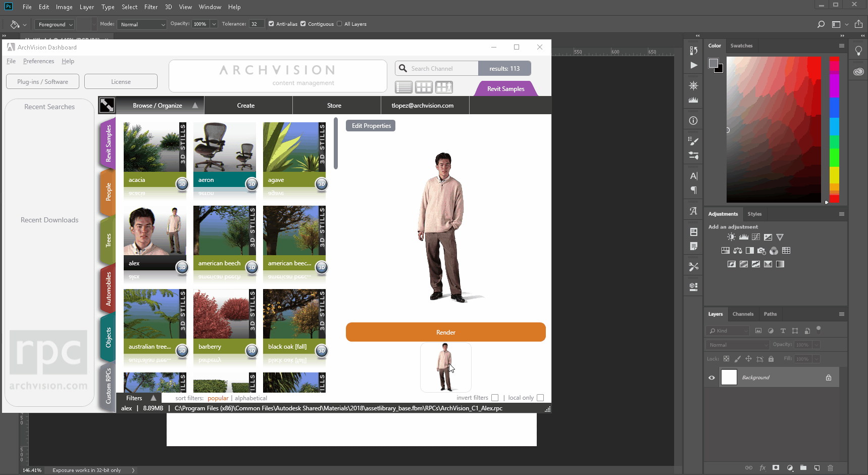Switch to the Swatches tab
Image resolution: width=868 pixels, height=475 pixels.
741,46
